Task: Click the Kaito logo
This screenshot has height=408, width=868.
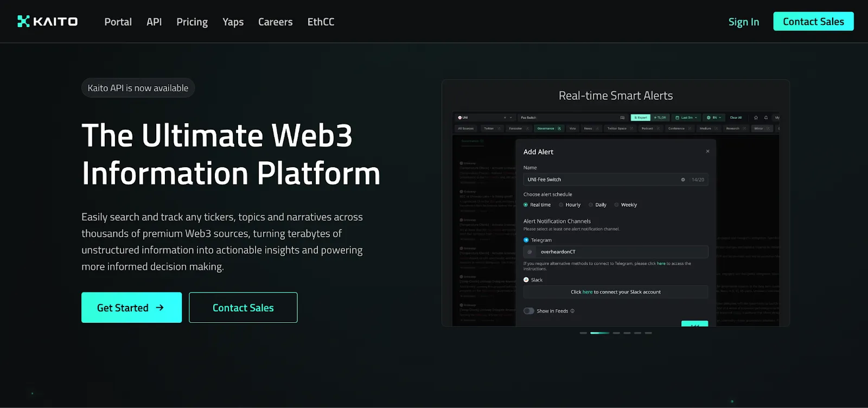Action: click(48, 22)
